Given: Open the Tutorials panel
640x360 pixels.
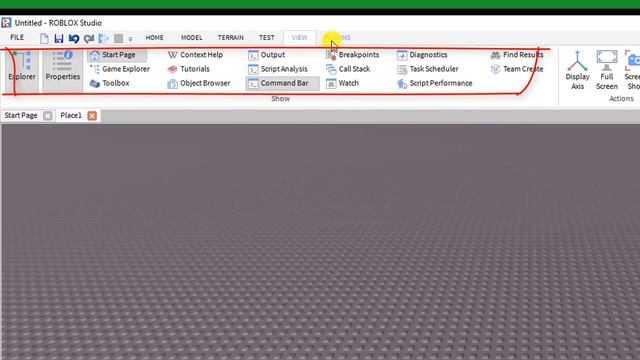Looking at the screenshot, I should (189, 69).
